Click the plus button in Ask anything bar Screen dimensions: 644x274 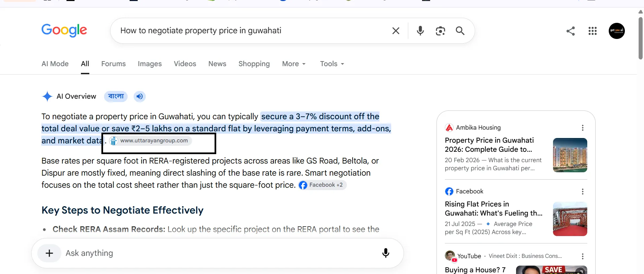point(49,253)
